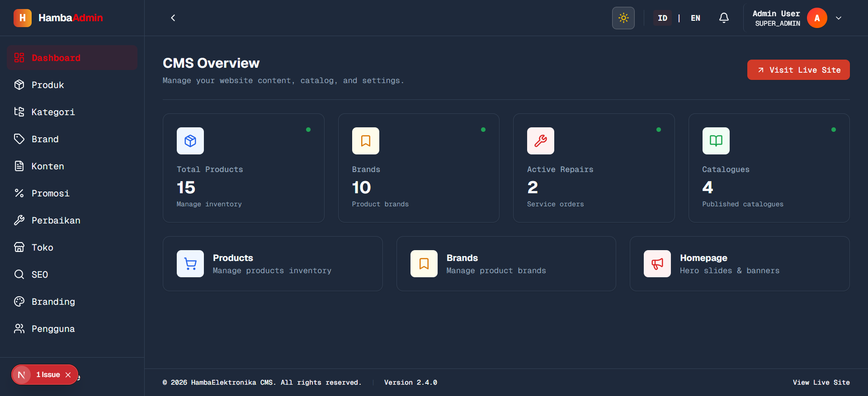This screenshot has height=396, width=868.
Task: Open the 1 Issue badge
Action: (48, 375)
